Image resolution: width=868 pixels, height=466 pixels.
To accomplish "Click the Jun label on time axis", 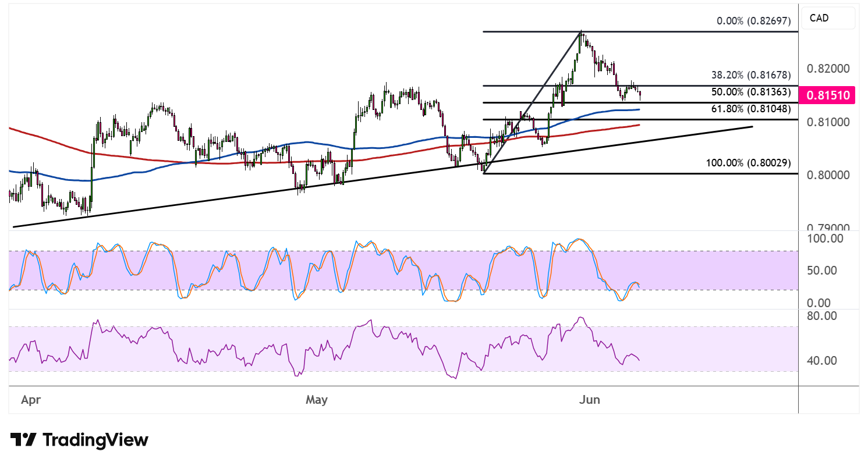I will (591, 400).
